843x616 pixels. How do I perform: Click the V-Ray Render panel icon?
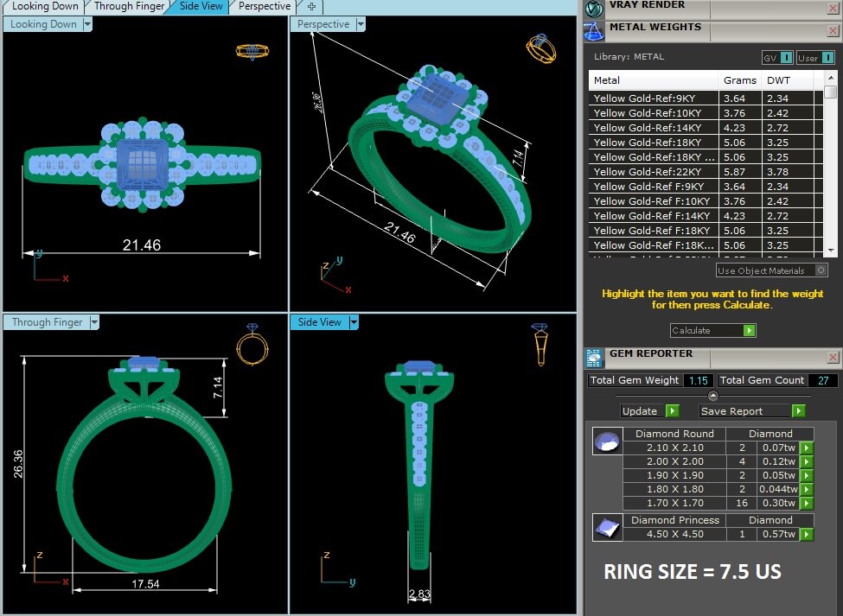click(x=594, y=8)
